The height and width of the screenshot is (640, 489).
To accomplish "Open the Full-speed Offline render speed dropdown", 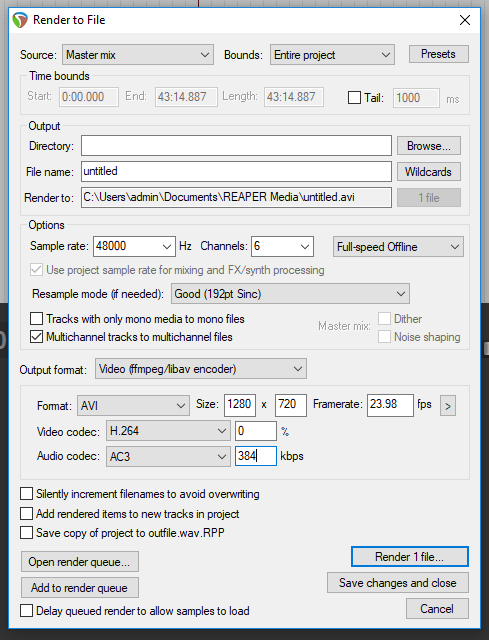I will tap(398, 247).
